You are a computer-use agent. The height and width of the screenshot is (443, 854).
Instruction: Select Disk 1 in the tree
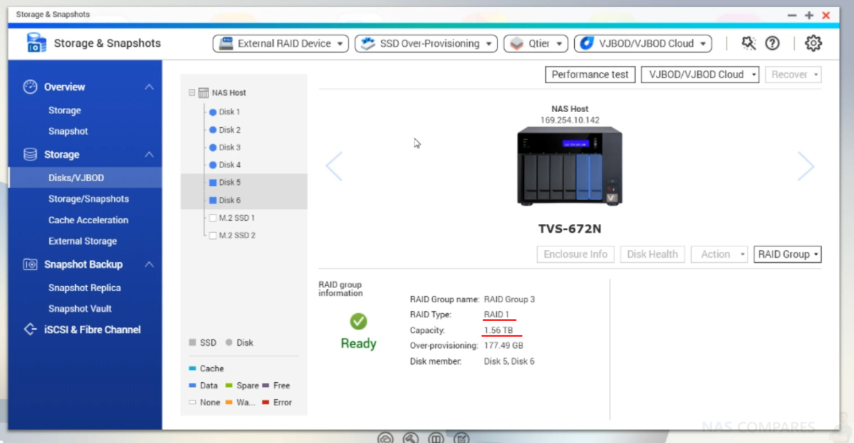(x=229, y=112)
